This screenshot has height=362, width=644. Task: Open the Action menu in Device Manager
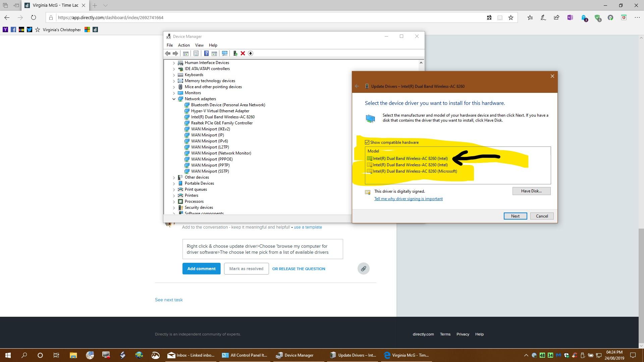pos(184,45)
